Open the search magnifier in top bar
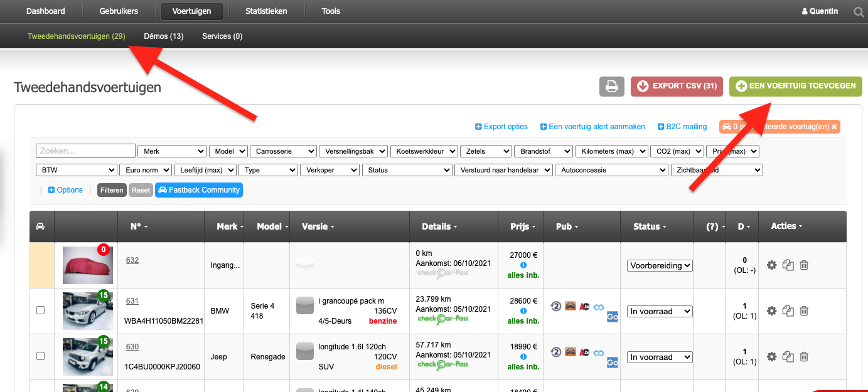The image size is (868, 392). click(x=859, y=11)
